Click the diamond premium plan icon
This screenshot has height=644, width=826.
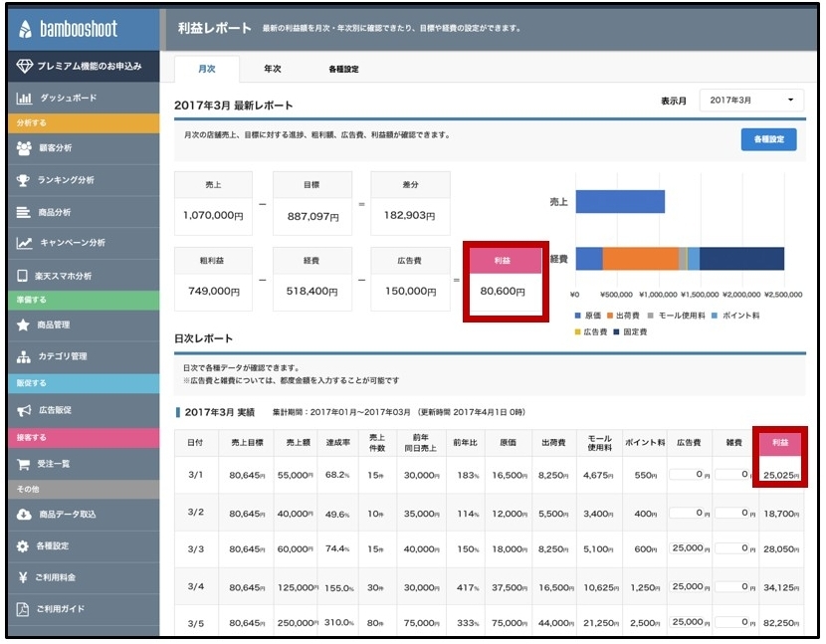coord(25,67)
